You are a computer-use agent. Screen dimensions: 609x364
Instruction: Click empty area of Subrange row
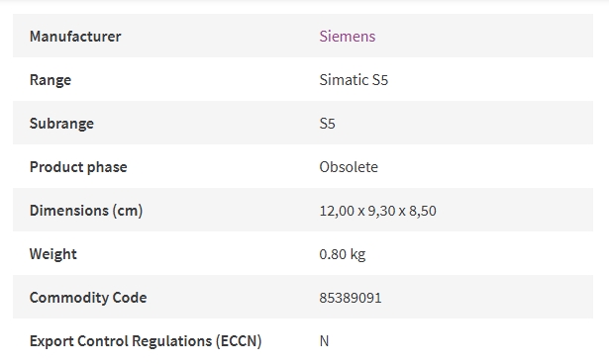click(x=466, y=123)
